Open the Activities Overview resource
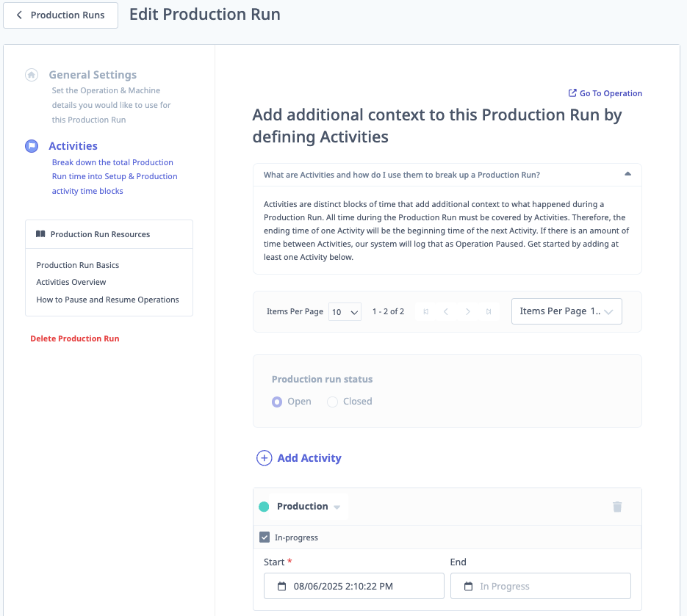Viewport: 687px width, 616px height. coord(71,282)
